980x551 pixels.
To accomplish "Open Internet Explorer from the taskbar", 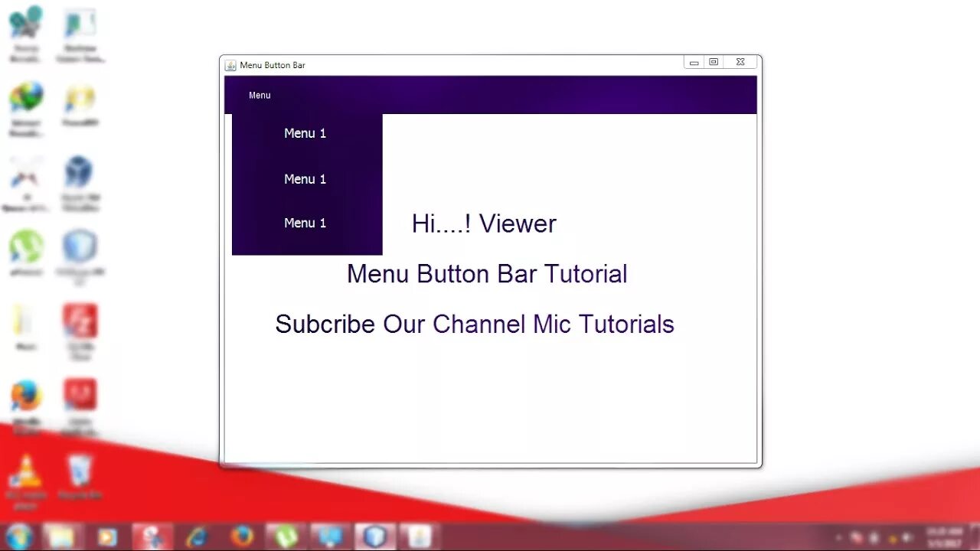I will pyautogui.click(x=197, y=536).
